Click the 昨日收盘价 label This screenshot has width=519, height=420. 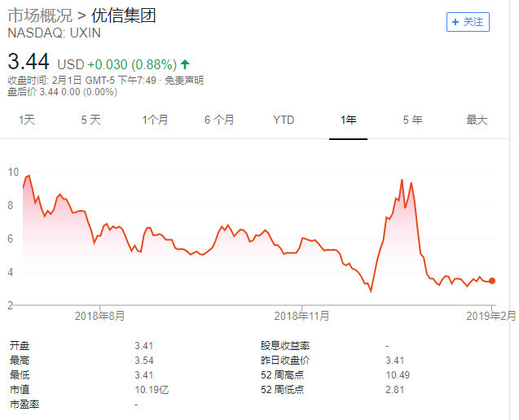(x=285, y=361)
